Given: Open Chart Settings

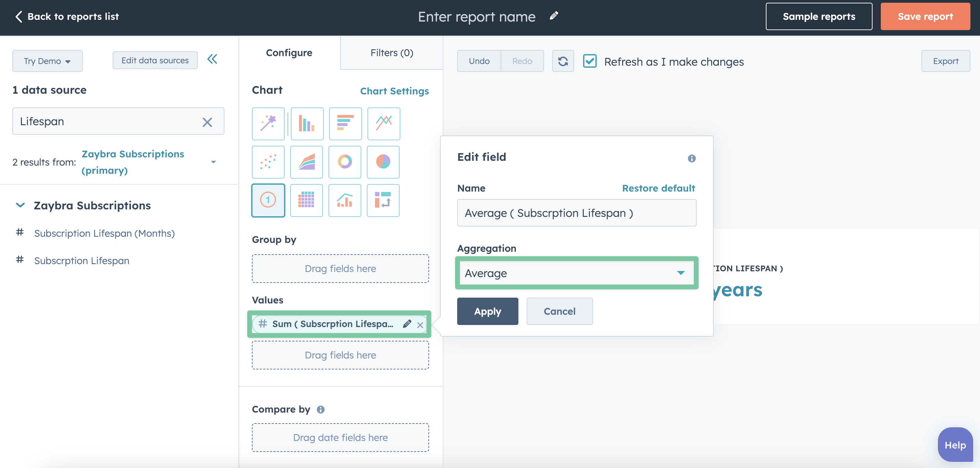Looking at the screenshot, I should 395,91.
